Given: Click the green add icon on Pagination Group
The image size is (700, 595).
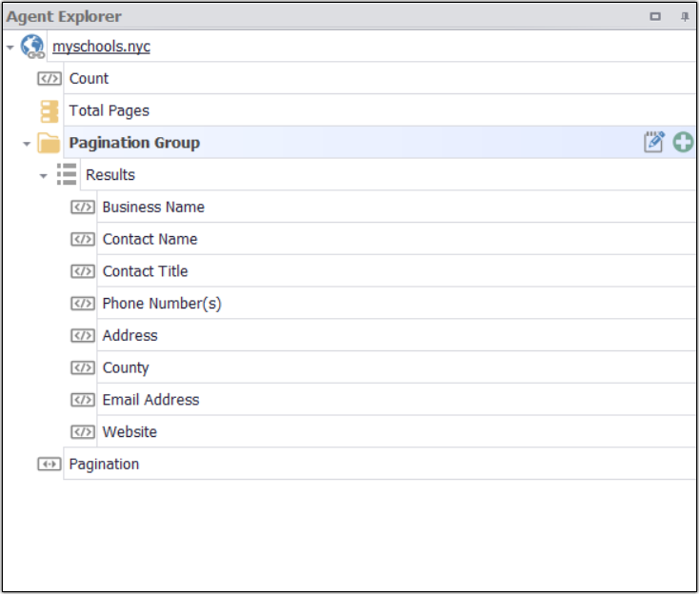Looking at the screenshot, I should [683, 143].
